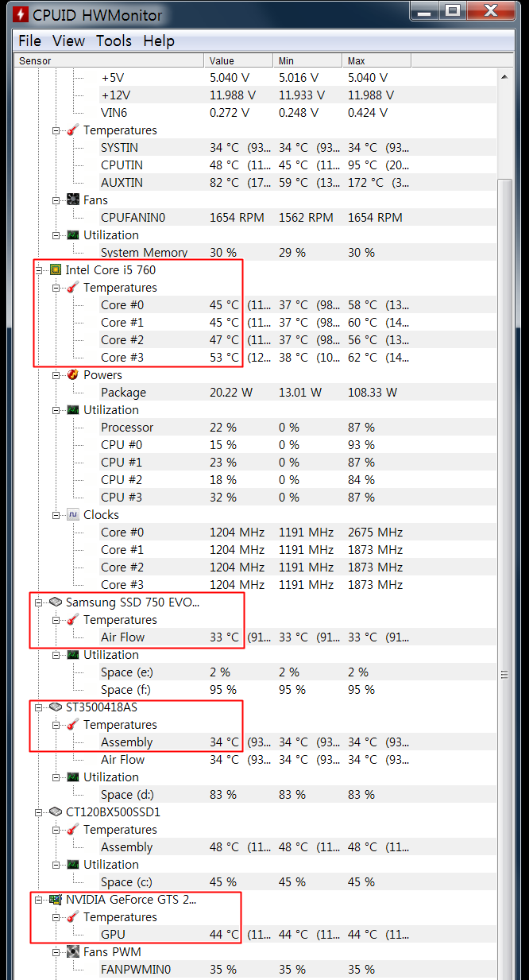
Task: Collapse the CT120BX500SSD1 node
Action: tap(39, 812)
